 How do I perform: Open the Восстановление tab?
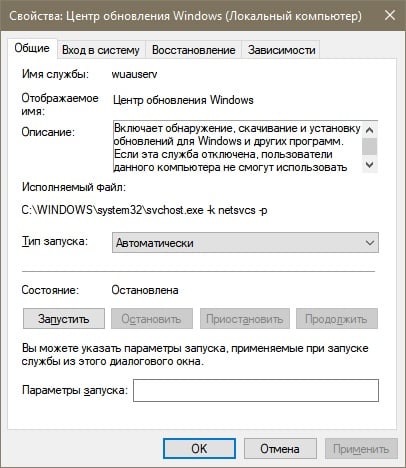click(194, 50)
